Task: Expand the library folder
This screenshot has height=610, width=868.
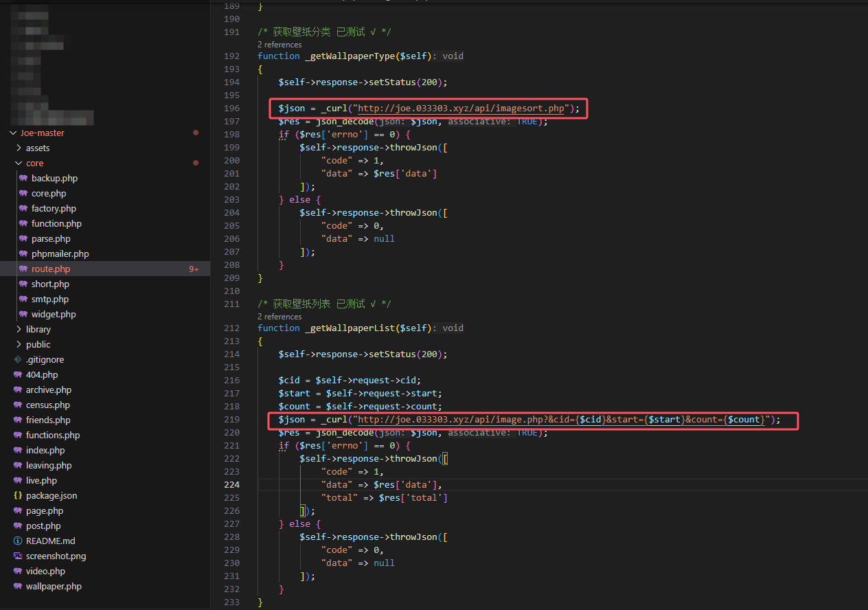Action: tap(19, 329)
